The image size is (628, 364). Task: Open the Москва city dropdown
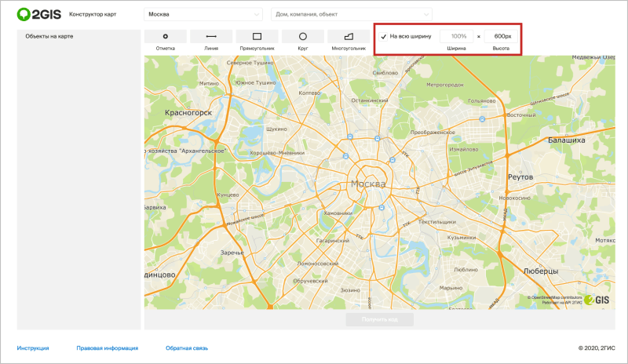pyautogui.click(x=203, y=14)
